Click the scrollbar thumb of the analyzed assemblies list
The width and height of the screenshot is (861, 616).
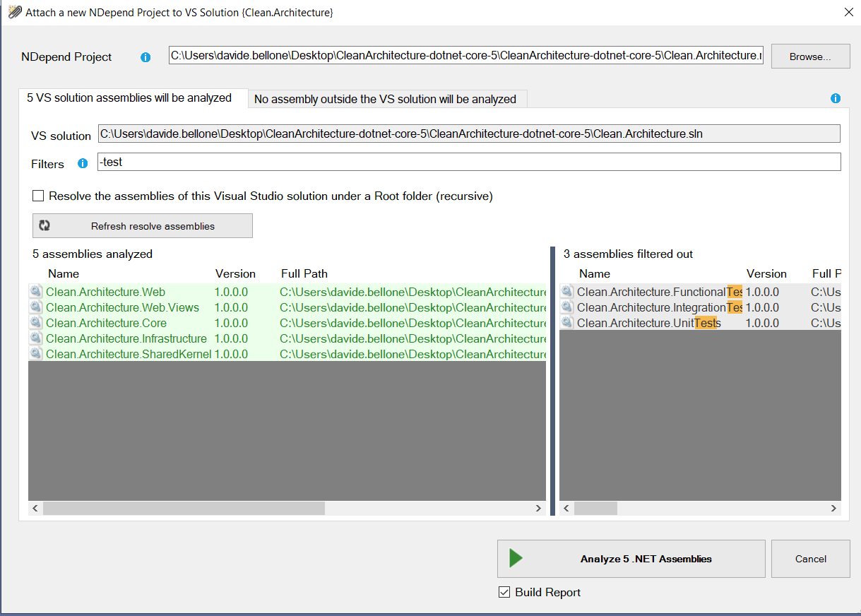point(184,508)
